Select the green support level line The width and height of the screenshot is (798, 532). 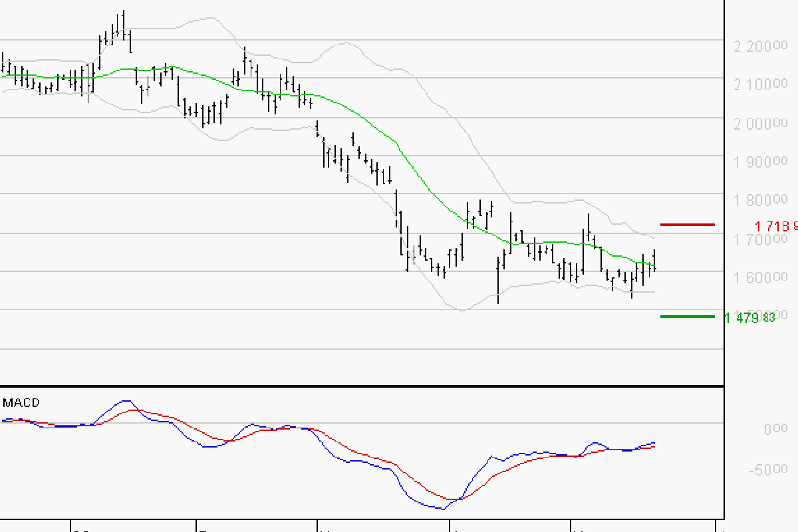pos(687,317)
